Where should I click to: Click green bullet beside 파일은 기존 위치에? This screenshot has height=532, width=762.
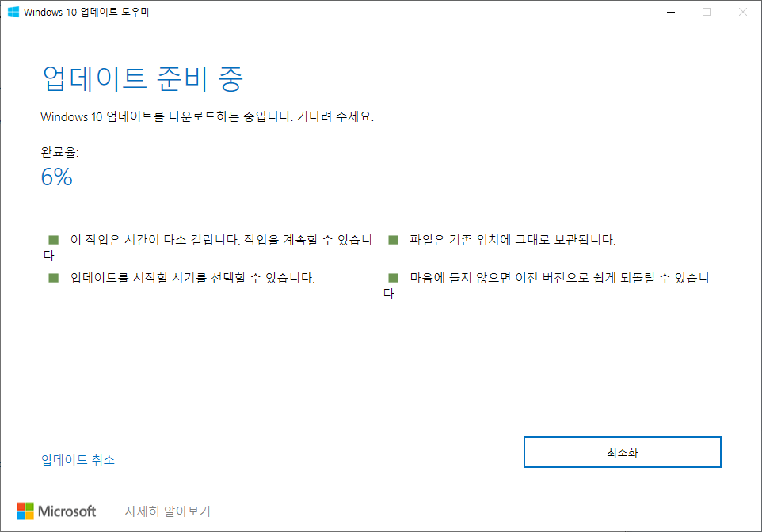point(393,240)
